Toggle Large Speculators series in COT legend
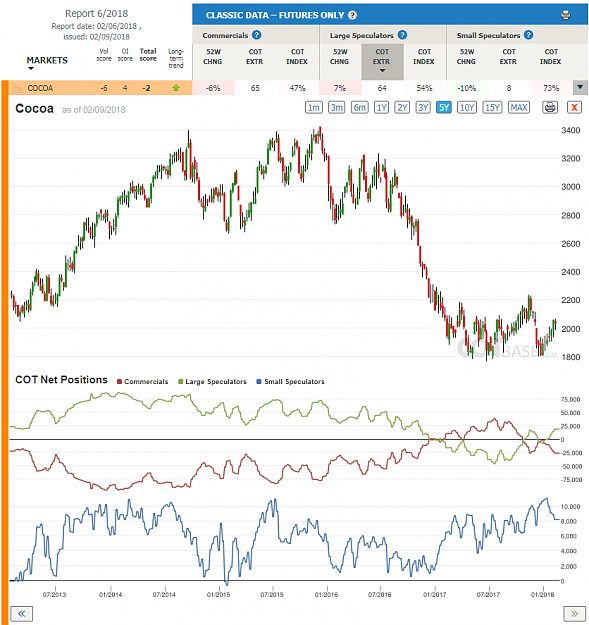589x625 pixels. (x=212, y=381)
